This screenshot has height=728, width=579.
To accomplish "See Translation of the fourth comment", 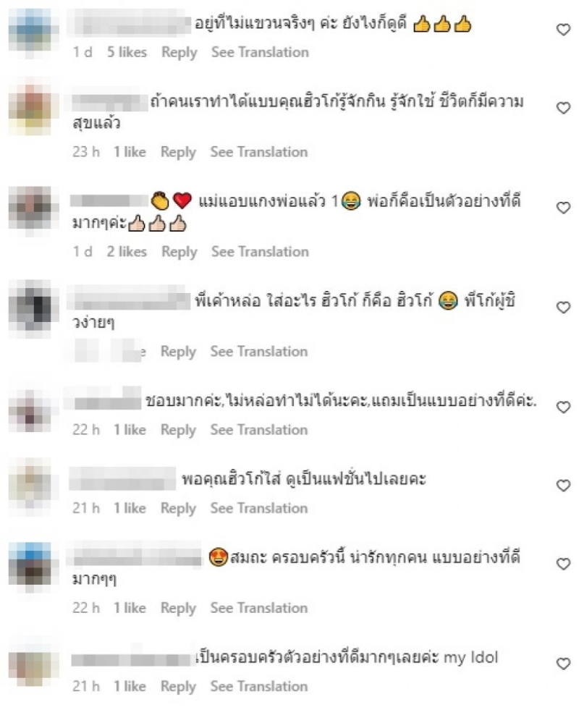I will pyautogui.click(x=259, y=352).
